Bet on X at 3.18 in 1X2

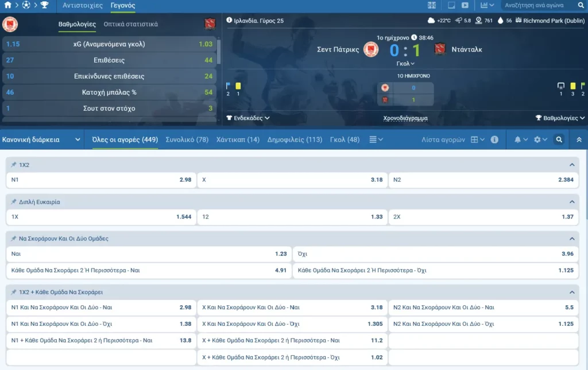(292, 180)
